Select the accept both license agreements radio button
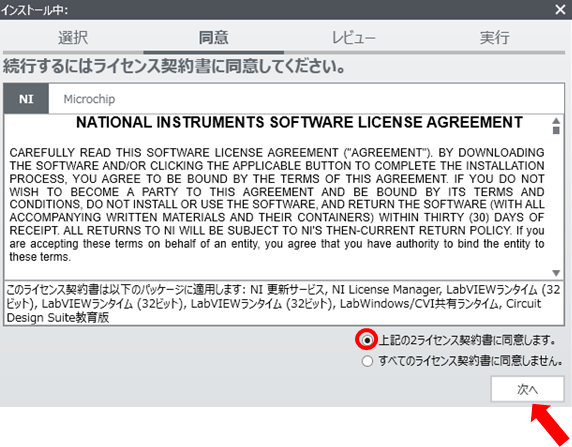Viewport: 572px width, 447px height. [367, 340]
